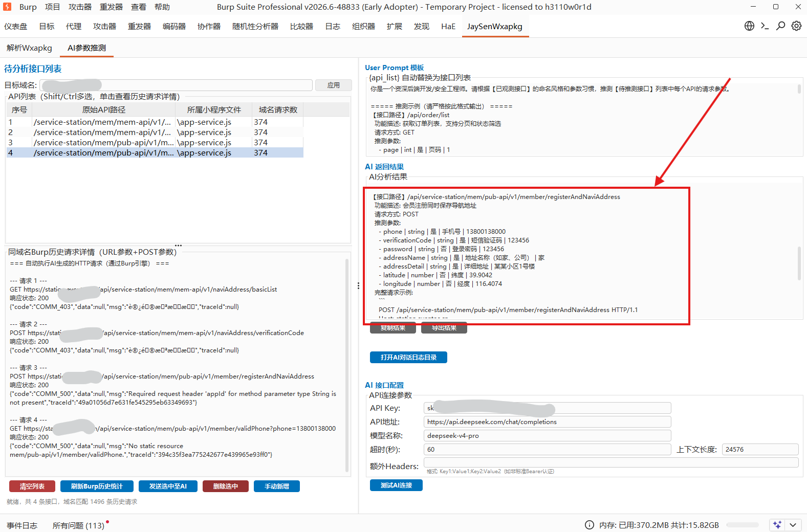The width and height of the screenshot is (807, 532).
Task: Focus the 上下文长度 input field
Action: (760, 450)
